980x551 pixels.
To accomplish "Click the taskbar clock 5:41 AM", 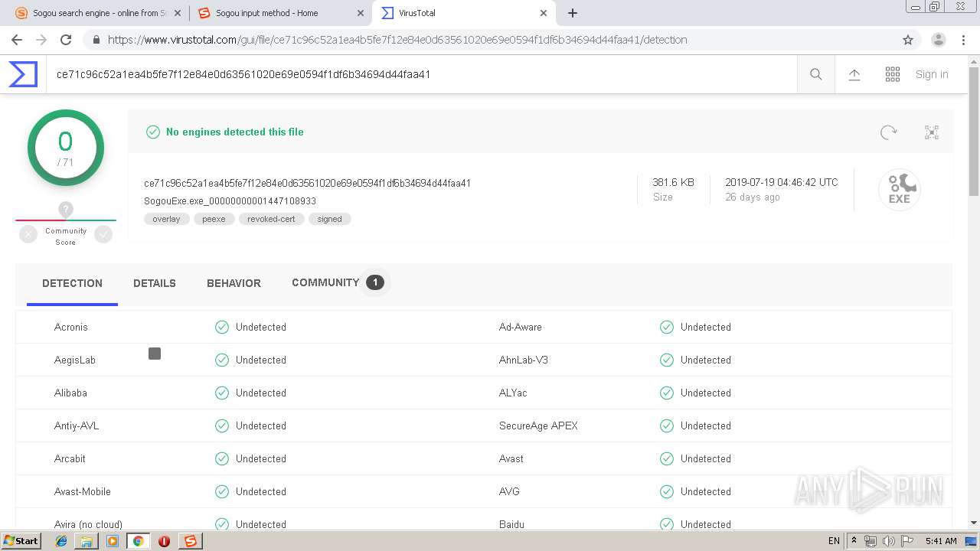I will pos(941,541).
